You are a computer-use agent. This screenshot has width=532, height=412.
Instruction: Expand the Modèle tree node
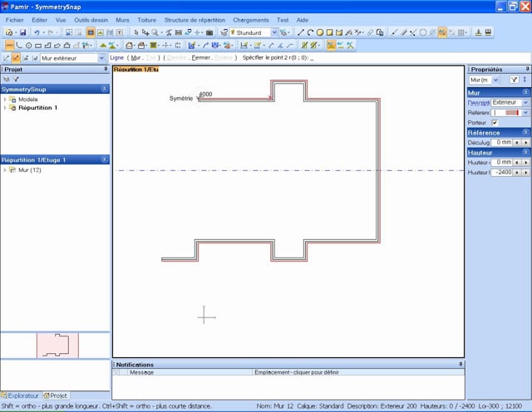click(5, 100)
